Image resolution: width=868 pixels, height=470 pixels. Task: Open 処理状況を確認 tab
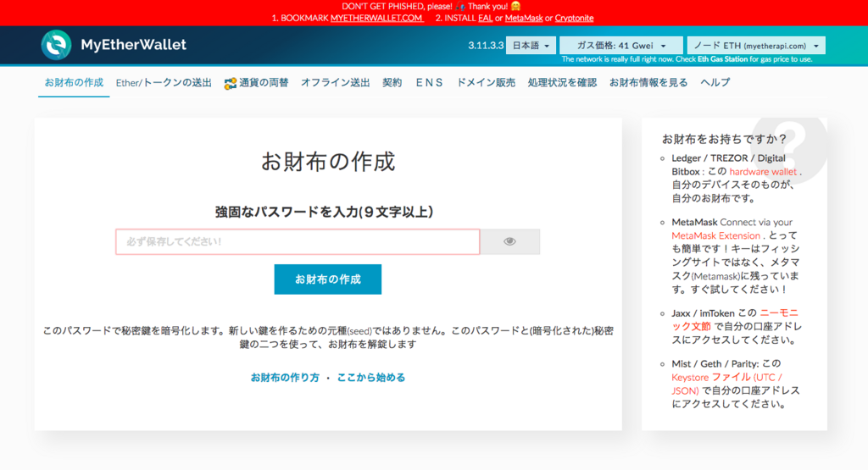562,83
